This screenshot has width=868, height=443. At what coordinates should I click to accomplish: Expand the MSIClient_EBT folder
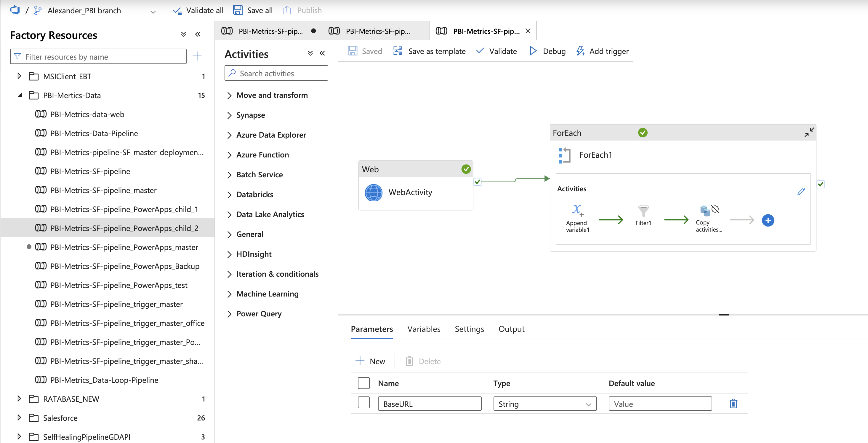coord(19,76)
